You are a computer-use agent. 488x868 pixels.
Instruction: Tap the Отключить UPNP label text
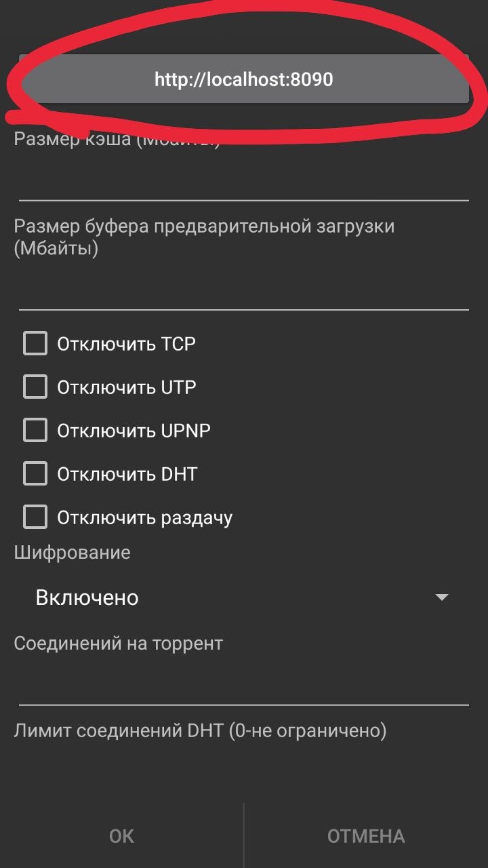pyautogui.click(x=134, y=431)
